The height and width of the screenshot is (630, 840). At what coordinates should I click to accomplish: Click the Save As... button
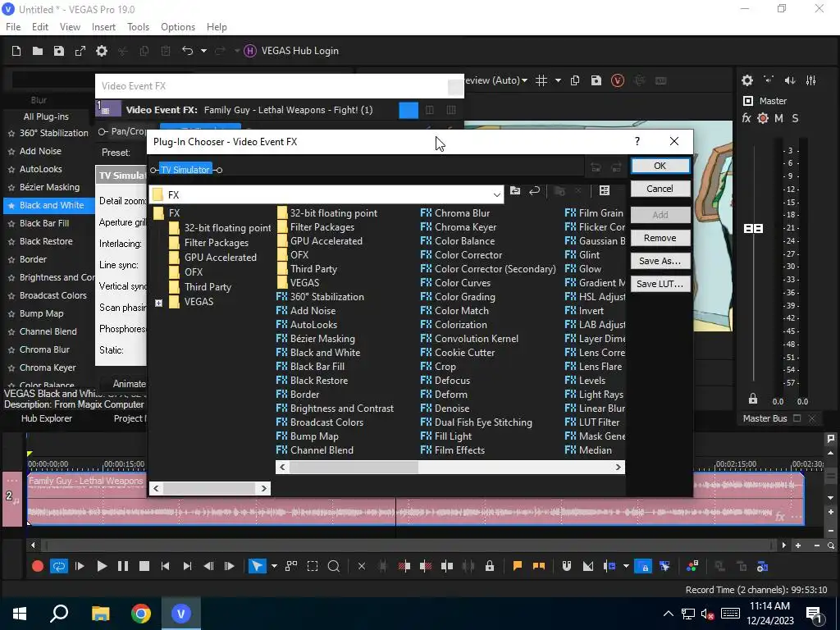(x=660, y=261)
